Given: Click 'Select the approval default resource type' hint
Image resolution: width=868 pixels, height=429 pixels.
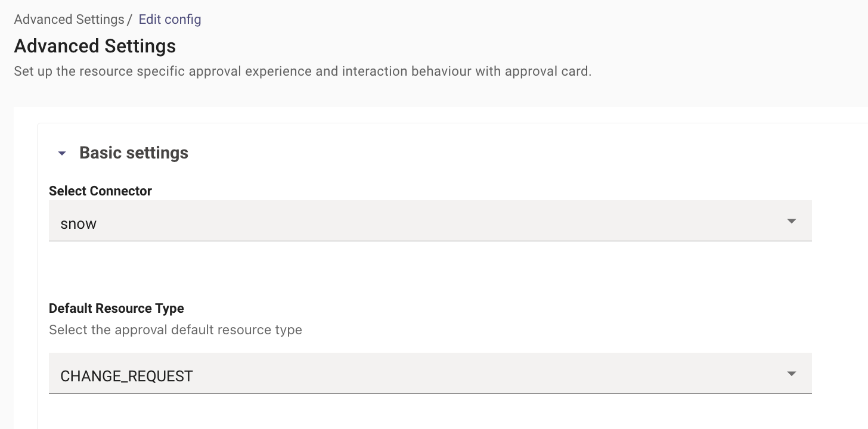Looking at the screenshot, I should (175, 330).
